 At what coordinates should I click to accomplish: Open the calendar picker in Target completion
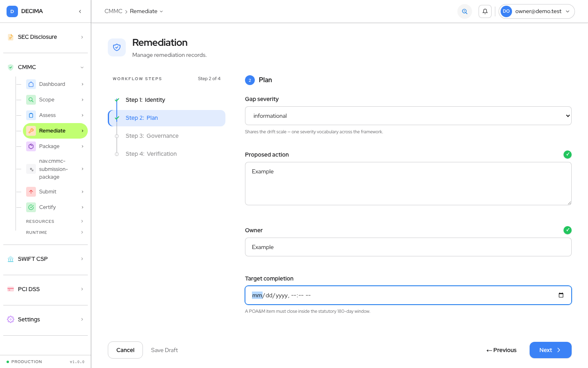561,295
